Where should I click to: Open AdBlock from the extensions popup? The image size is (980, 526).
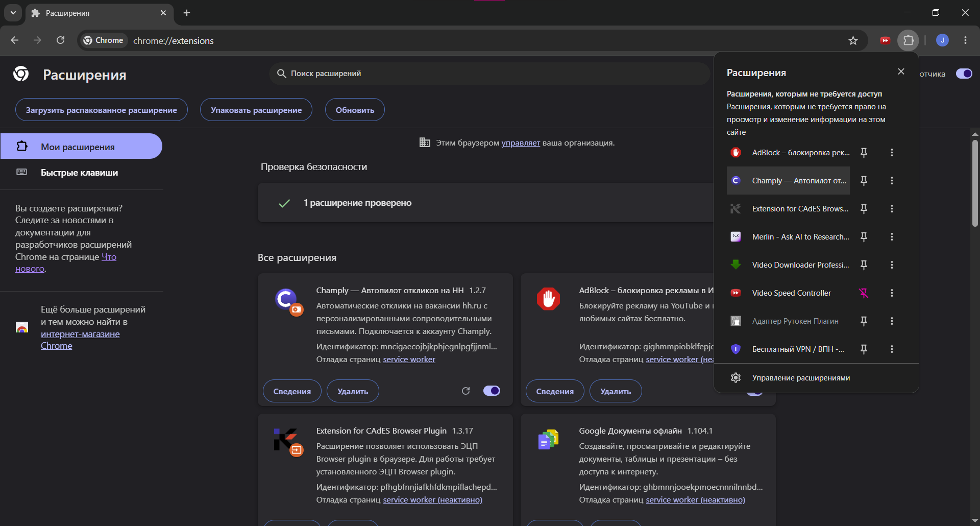(788, 153)
